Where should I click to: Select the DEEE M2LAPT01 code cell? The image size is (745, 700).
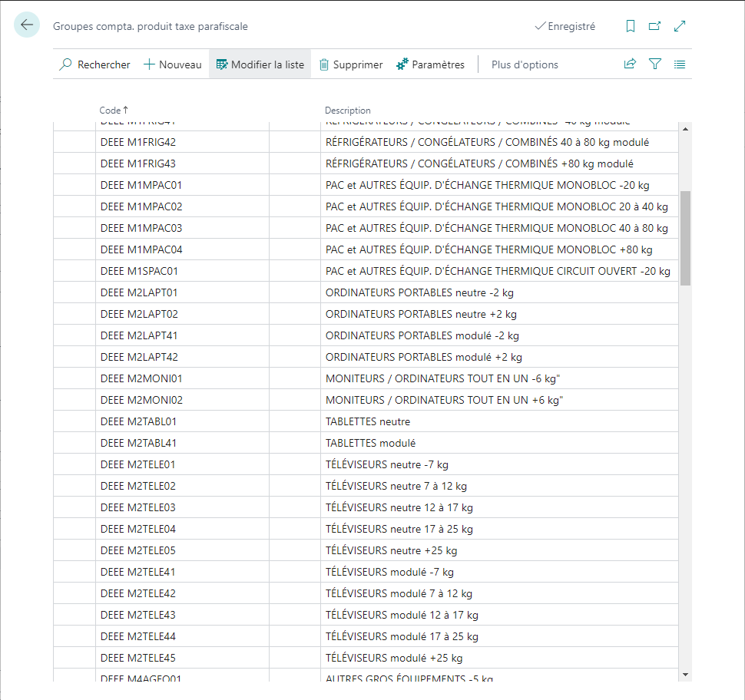click(183, 292)
